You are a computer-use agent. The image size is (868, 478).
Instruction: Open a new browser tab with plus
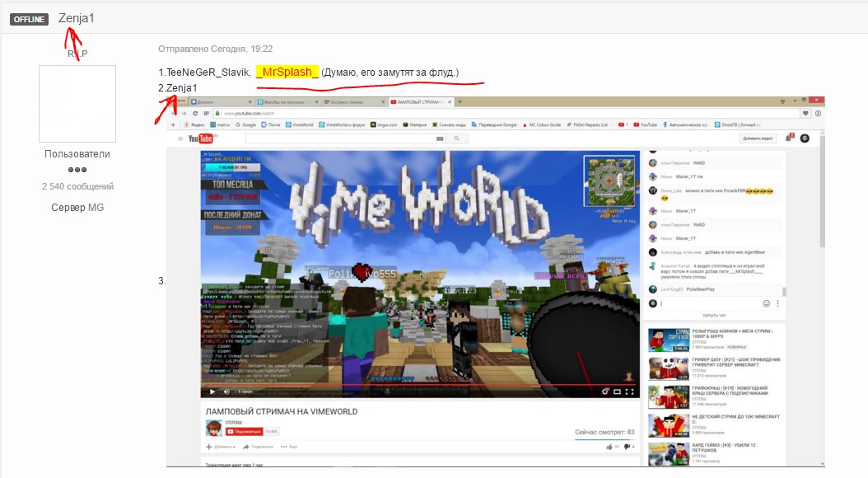[460, 102]
